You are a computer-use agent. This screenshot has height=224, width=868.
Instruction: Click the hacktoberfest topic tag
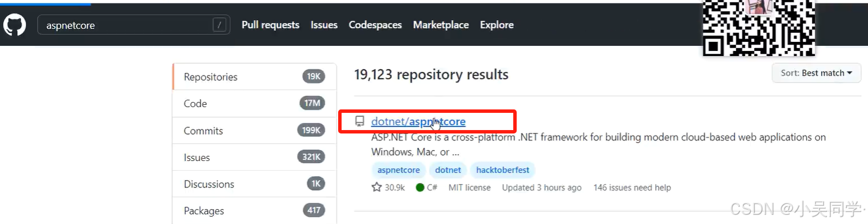pyautogui.click(x=503, y=170)
